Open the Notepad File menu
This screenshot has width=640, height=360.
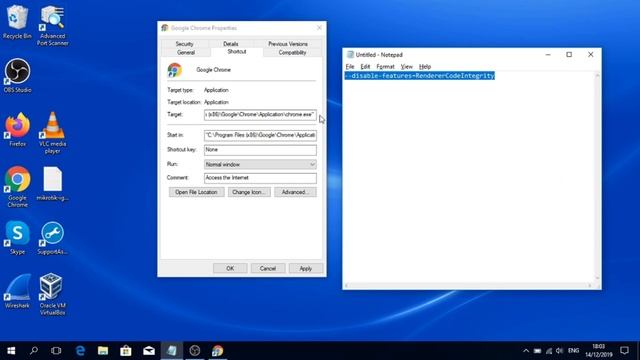tap(350, 67)
